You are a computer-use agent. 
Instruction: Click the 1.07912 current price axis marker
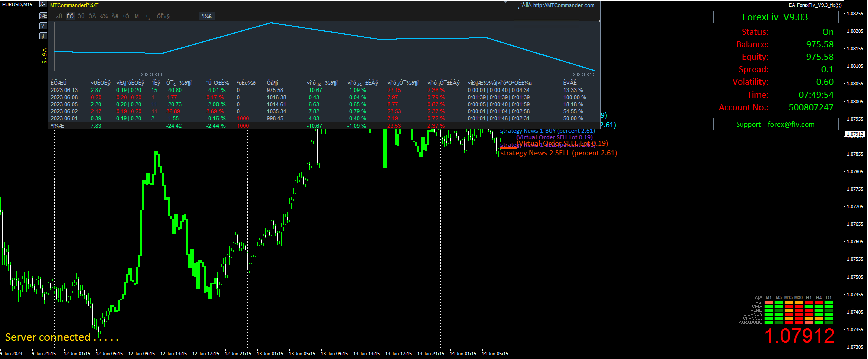tap(855, 134)
